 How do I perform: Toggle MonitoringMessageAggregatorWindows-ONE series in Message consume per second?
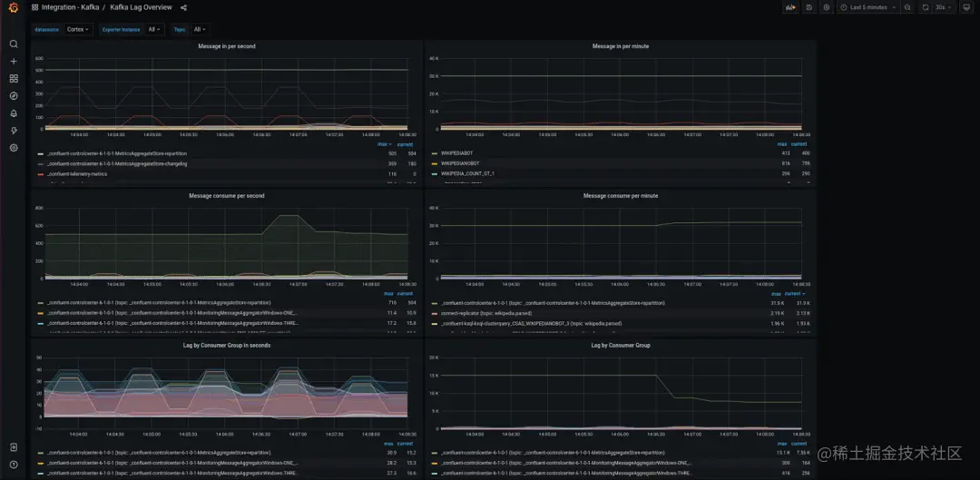[172, 313]
